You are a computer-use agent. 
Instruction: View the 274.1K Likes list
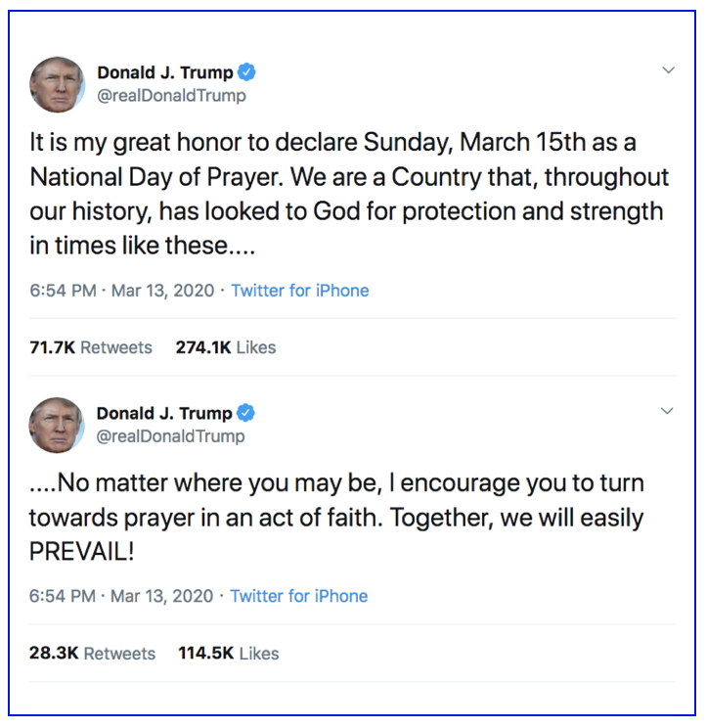point(226,347)
